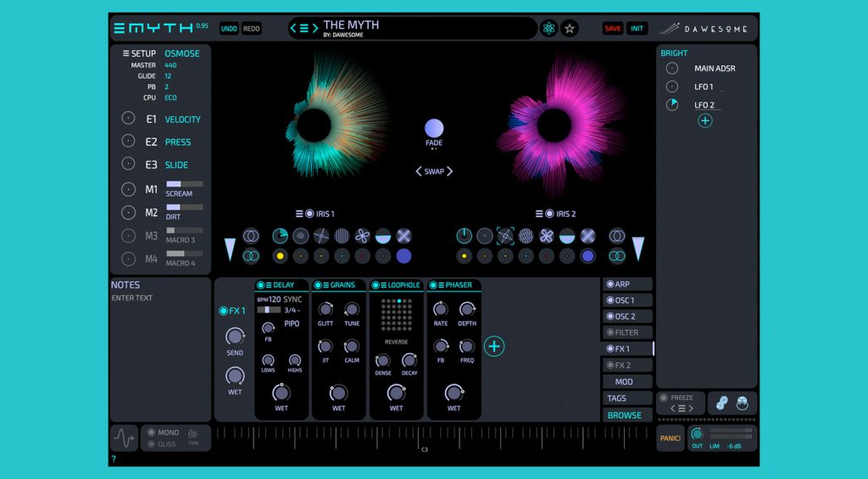This screenshot has height=479, width=868.
Task: Open the waveform icon beside MONO
Action: [x=124, y=438]
